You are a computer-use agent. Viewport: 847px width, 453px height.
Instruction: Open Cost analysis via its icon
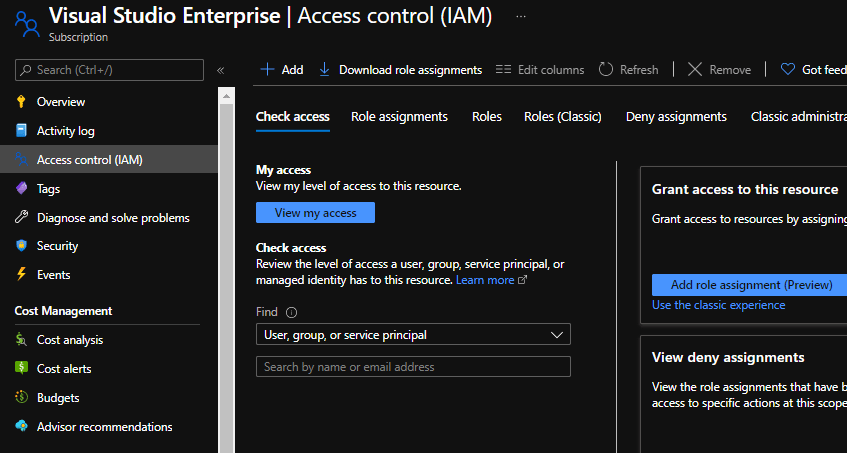click(21, 340)
